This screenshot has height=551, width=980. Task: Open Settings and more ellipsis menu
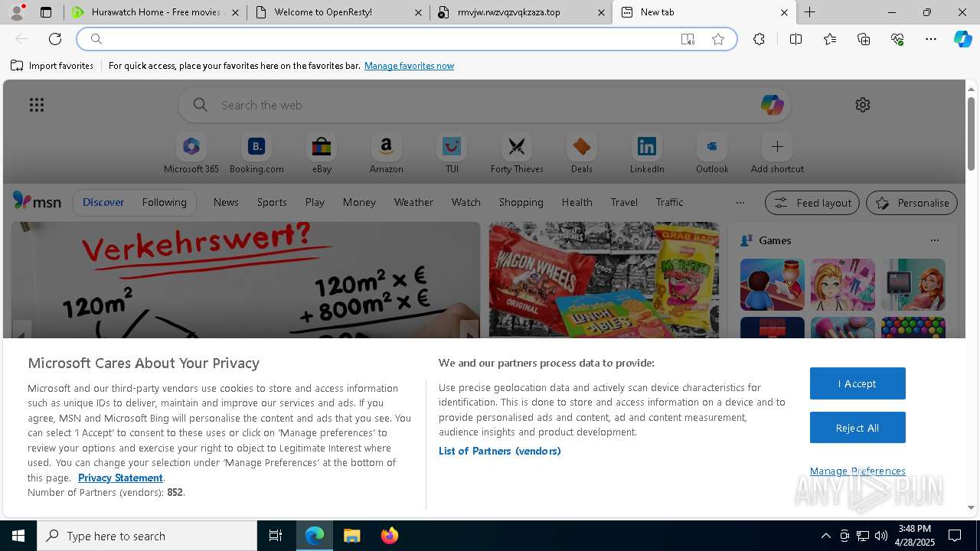[x=931, y=39]
